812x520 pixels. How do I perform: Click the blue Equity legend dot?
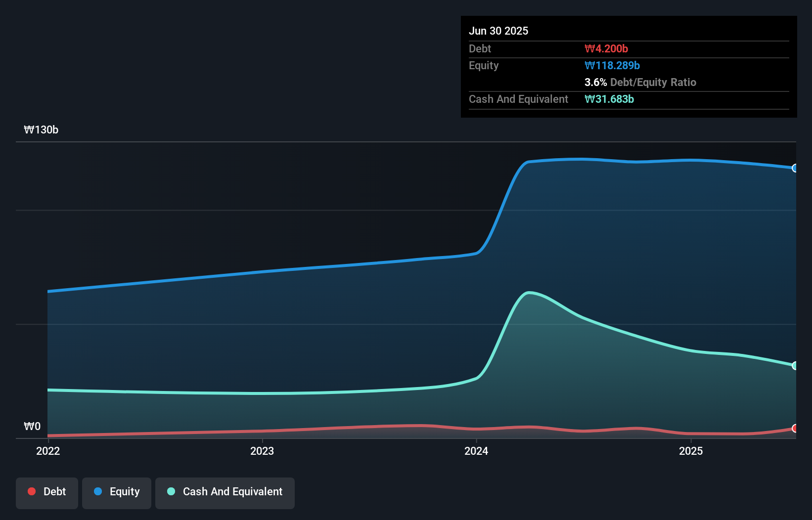[x=98, y=492]
